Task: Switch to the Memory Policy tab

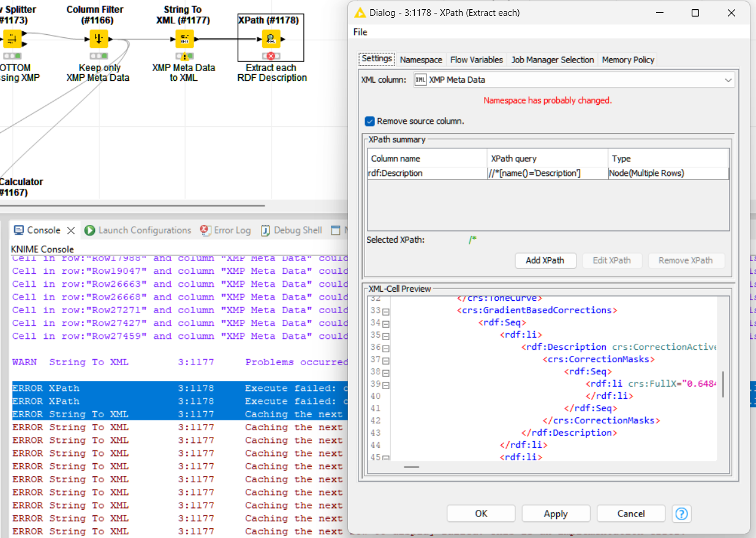Action: [628, 59]
